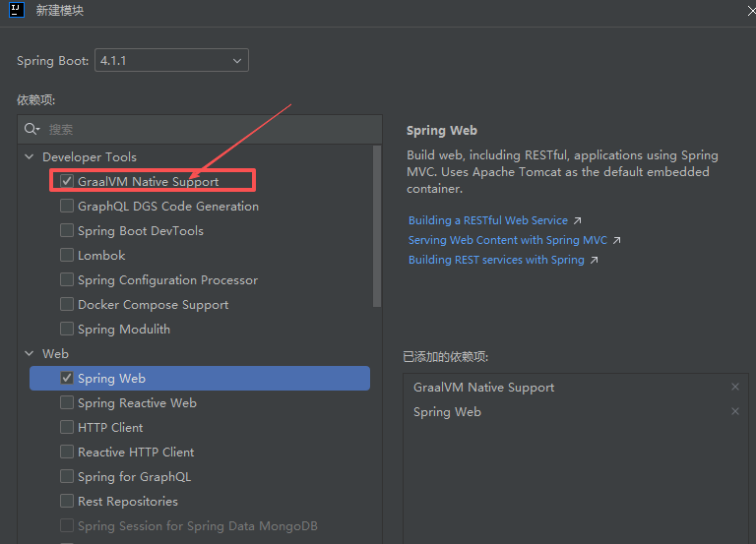Screen dimensions: 756x544
Task: Select Rest Repositories row label
Action: point(128,502)
